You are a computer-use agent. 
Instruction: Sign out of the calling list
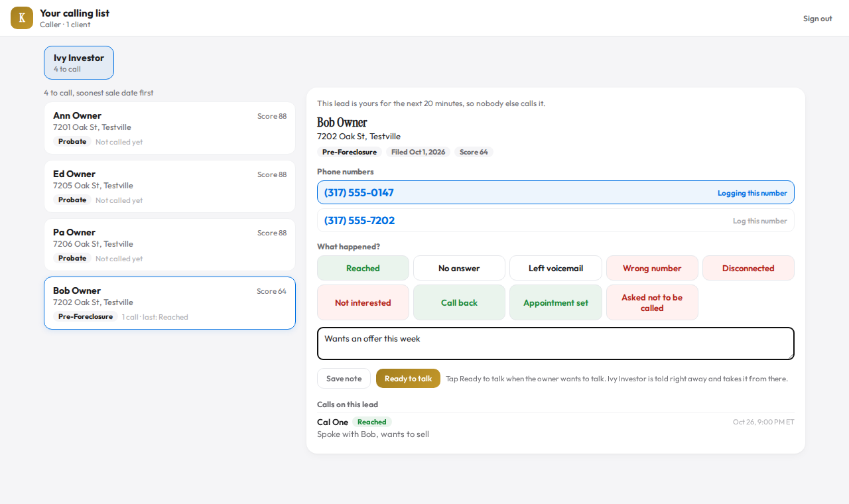point(817,19)
